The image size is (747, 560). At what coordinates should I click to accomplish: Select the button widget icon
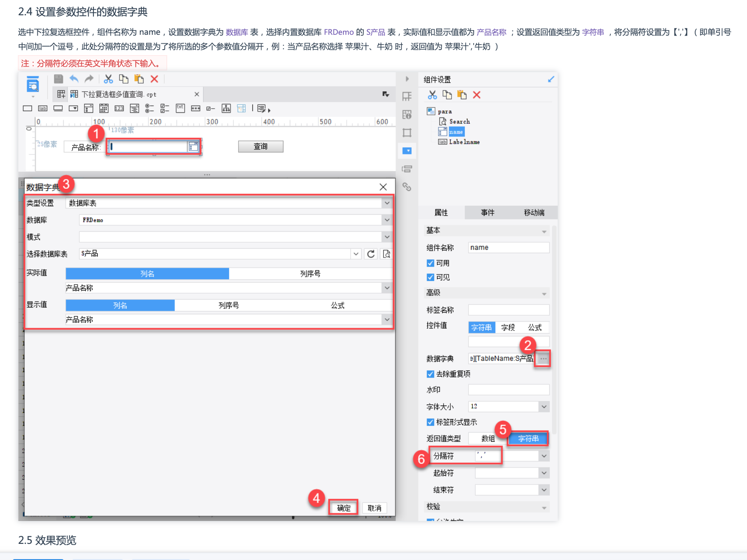point(58,109)
